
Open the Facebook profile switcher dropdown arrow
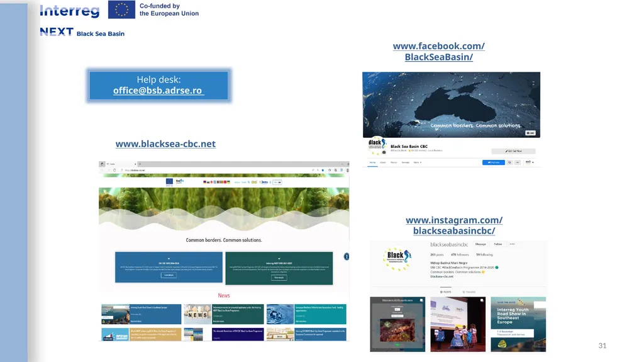coord(533,162)
